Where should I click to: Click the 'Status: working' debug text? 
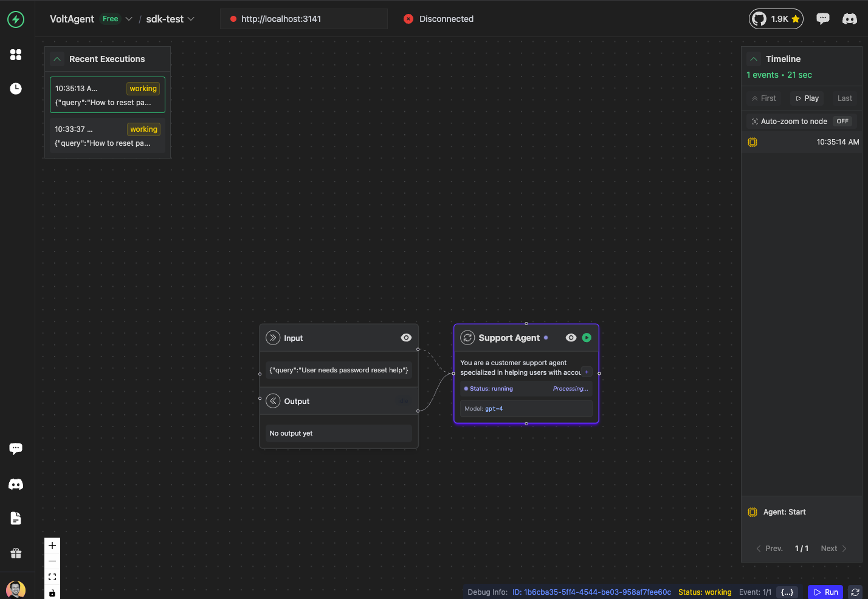coord(705,592)
